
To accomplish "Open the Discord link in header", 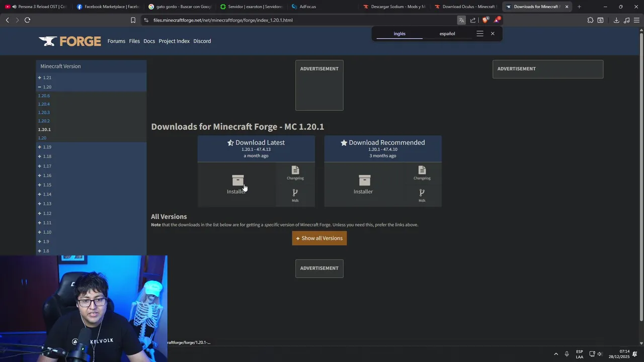I will click(202, 41).
